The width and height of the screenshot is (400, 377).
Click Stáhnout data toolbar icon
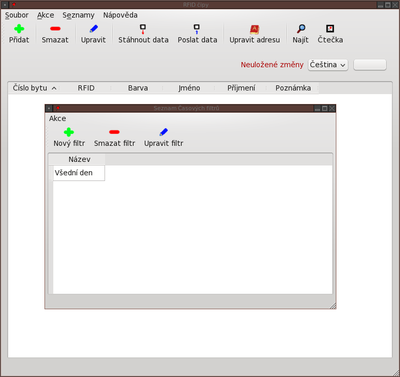coord(143,29)
